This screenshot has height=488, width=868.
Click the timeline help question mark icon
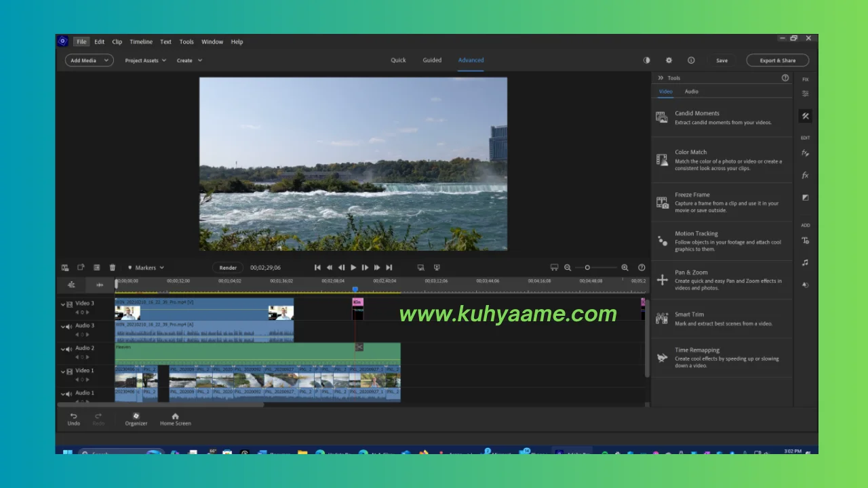pos(642,268)
